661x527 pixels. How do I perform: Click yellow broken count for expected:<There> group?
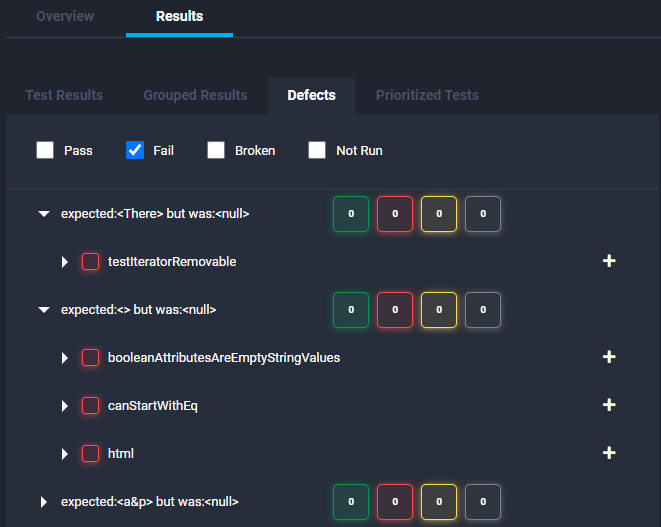439,214
